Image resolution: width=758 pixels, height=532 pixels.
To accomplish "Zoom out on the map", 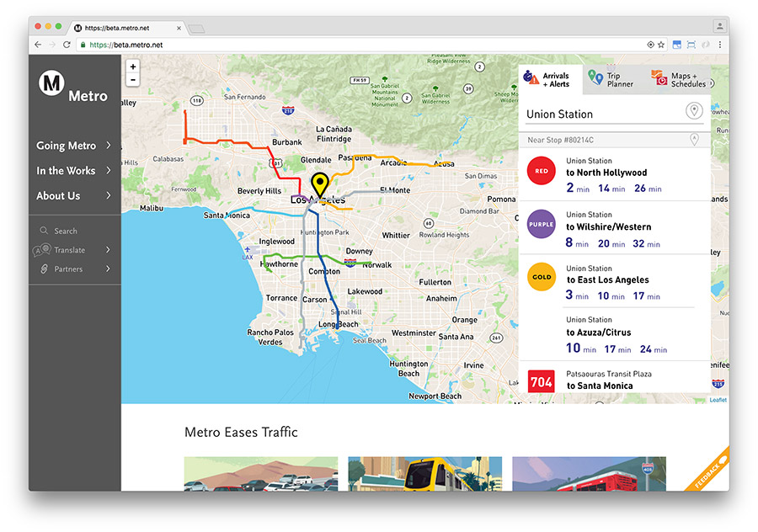I will click(133, 80).
